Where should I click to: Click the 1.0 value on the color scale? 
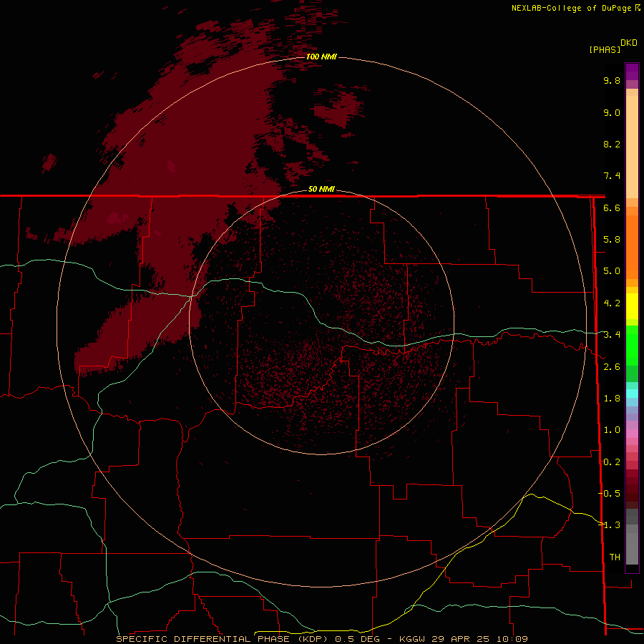coord(612,430)
